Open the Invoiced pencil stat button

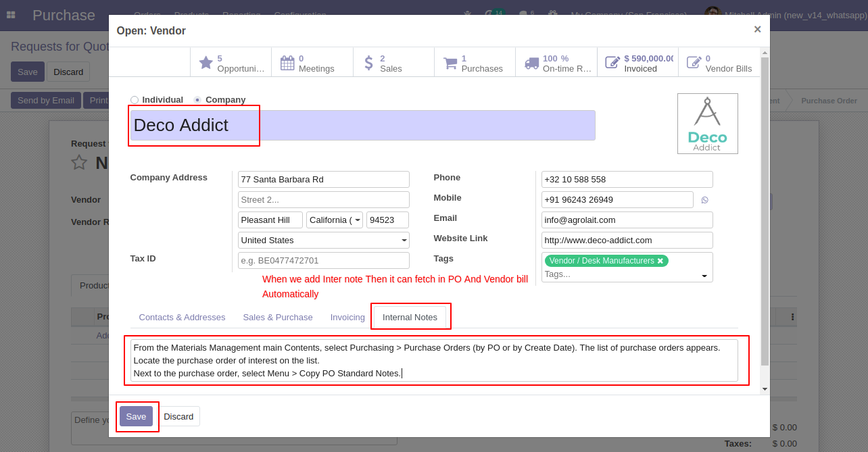coord(637,63)
